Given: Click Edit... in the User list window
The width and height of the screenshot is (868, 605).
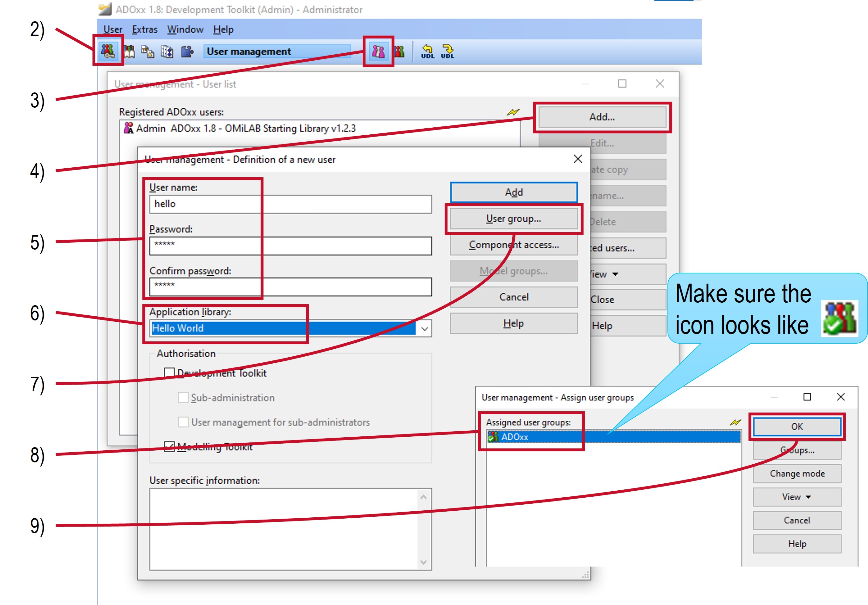Looking at the screenshot, I should (x=602, y=143).
